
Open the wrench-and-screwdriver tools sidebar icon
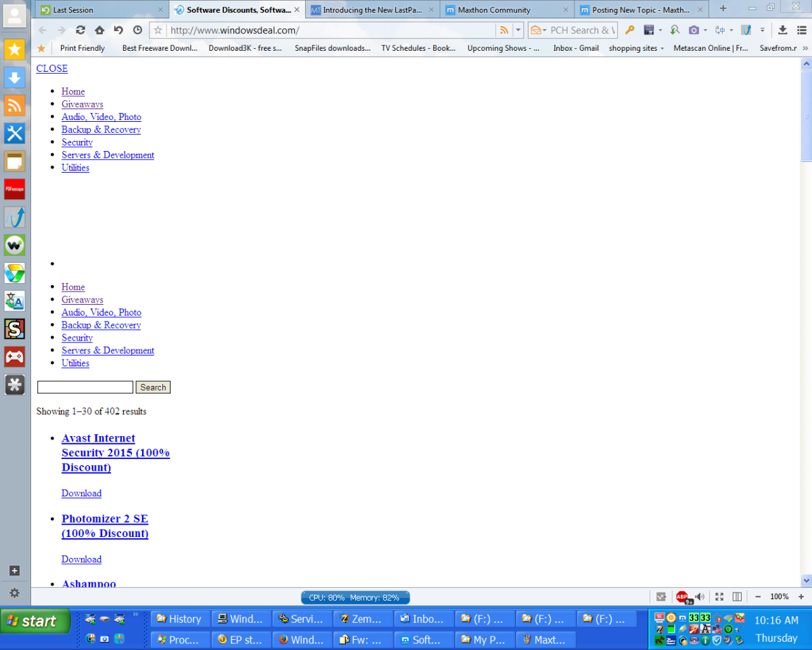[x=15, y=133]
